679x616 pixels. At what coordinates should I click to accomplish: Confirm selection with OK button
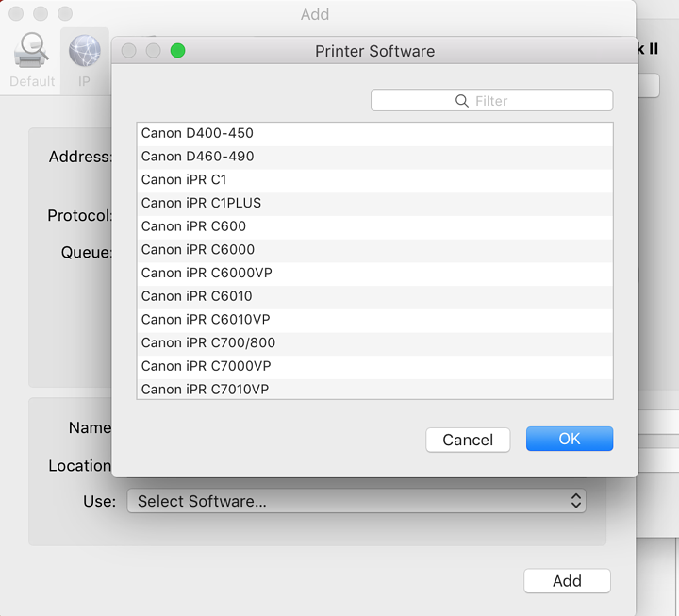pyautogui.click(x=570, y=439)
